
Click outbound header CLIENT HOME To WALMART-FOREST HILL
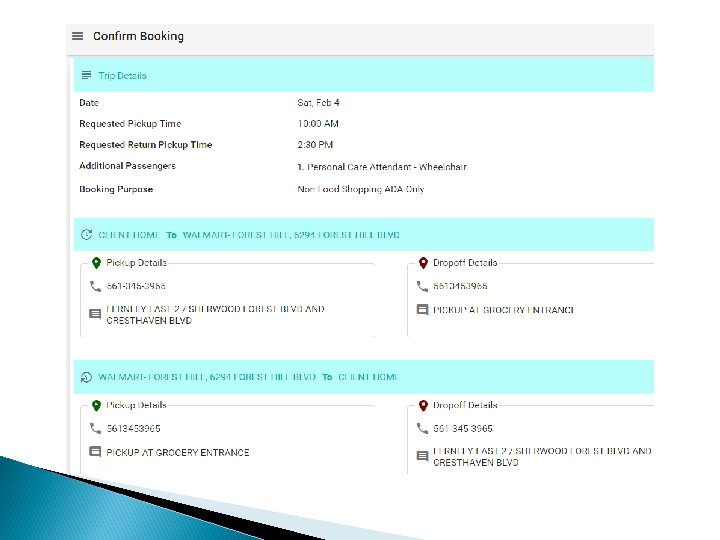coord(249,235)
